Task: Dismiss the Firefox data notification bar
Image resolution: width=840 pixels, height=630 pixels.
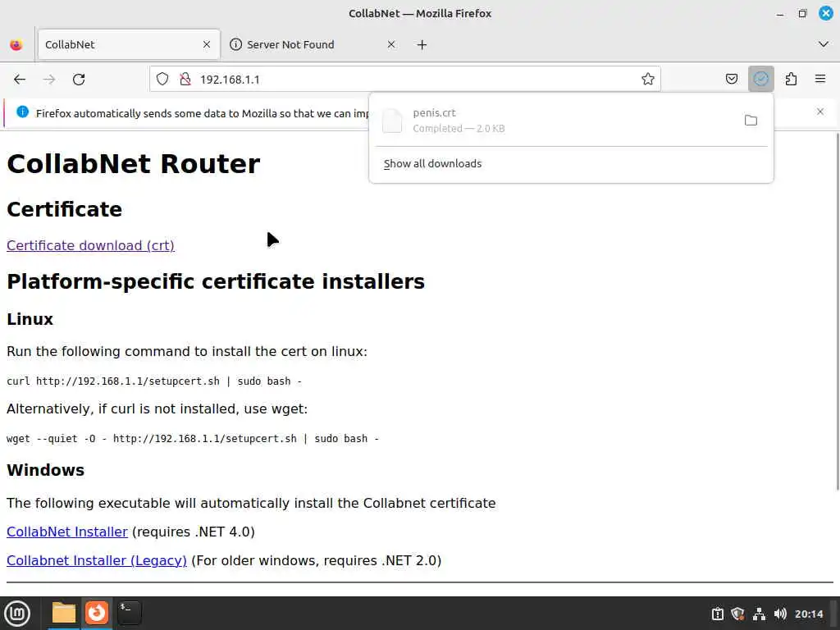Action: [x=820, y=112]
